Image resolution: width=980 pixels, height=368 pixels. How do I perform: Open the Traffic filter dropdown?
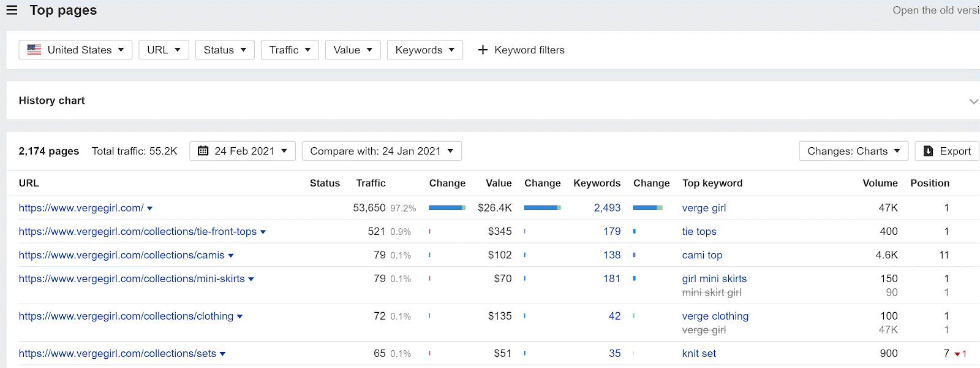click(x=290, y=50)
